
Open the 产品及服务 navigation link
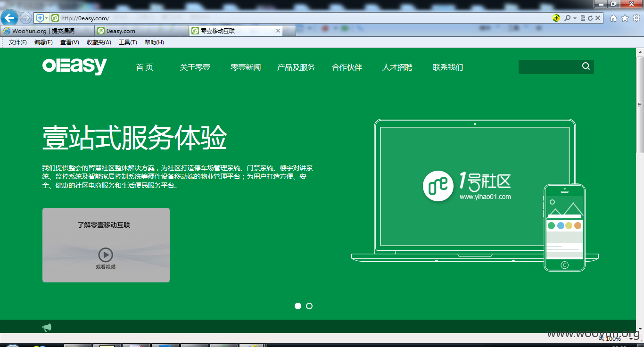point(296,67)
